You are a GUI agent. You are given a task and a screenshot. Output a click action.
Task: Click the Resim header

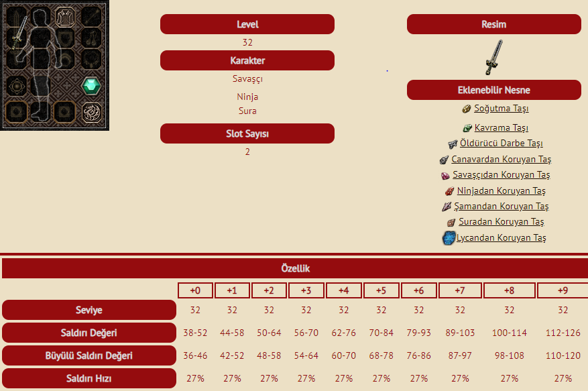494,24
